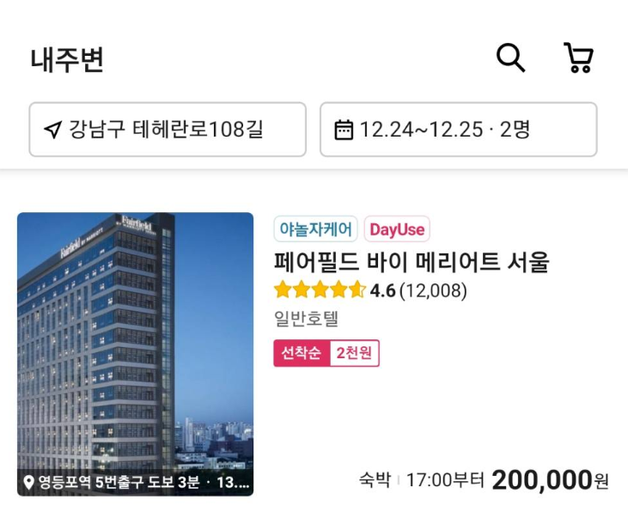Click the yellow rating stars

pyautogui.click(x=320, y=290)
